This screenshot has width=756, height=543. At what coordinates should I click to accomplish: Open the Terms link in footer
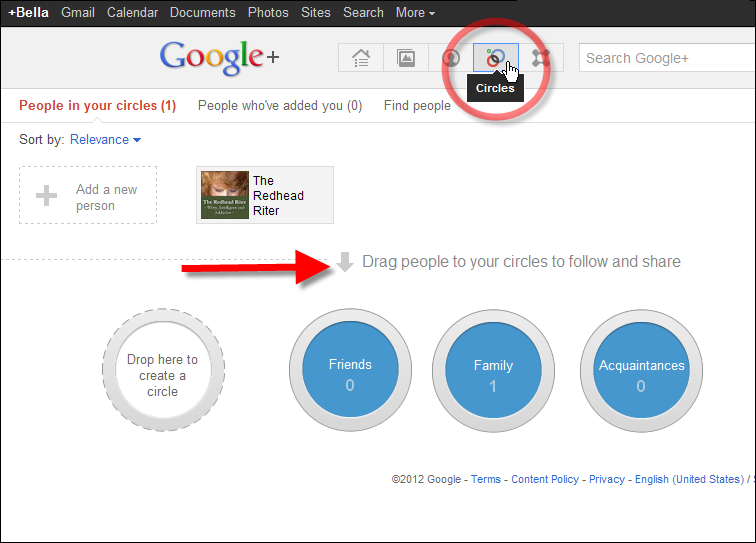coord(486,479)
